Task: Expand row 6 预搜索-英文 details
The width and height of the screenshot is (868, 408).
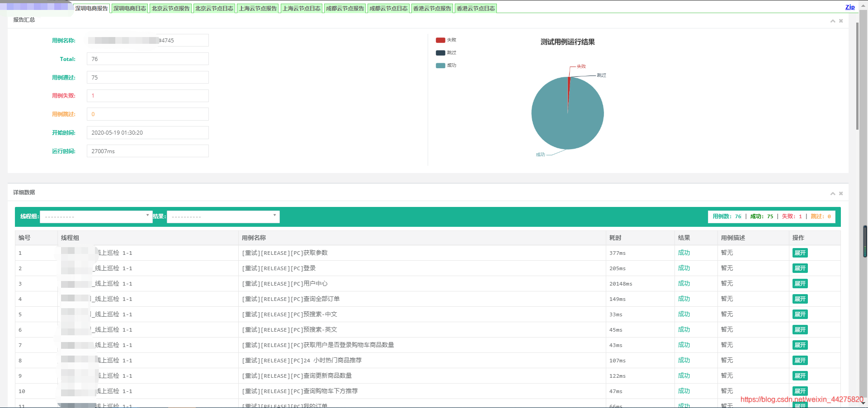Action: coord(800,330)
